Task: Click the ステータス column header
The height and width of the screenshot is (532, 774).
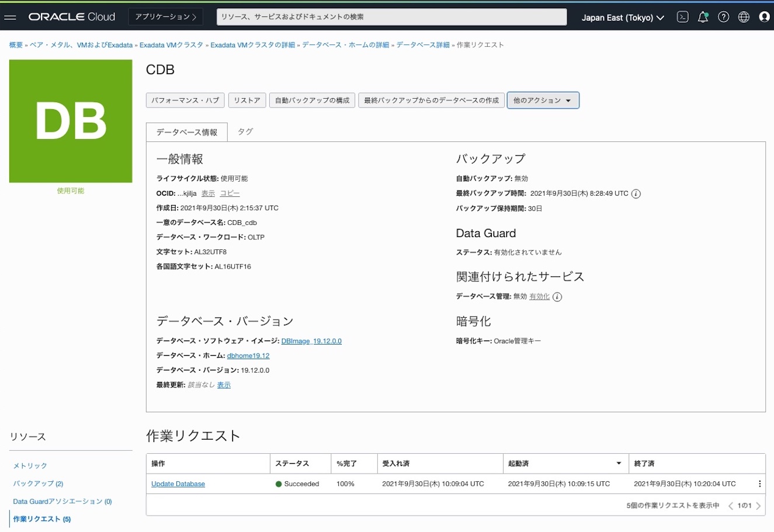Action: (300, 464)
